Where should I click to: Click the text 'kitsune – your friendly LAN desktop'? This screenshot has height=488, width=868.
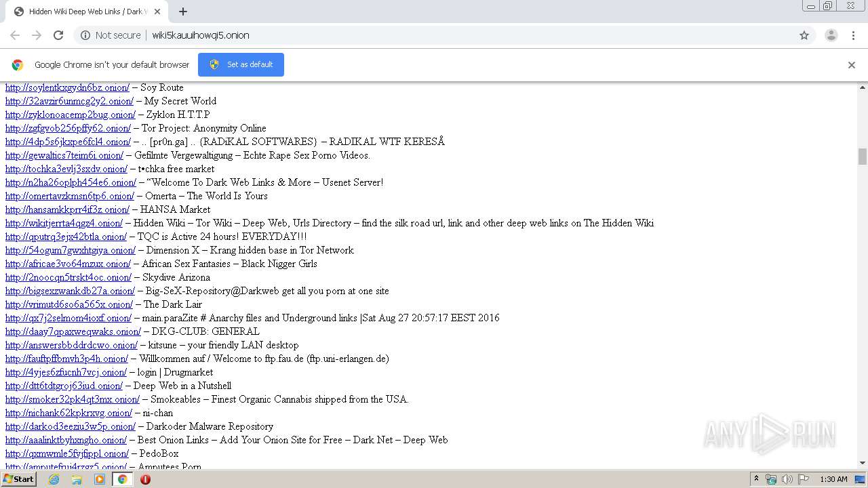point(223,345)
